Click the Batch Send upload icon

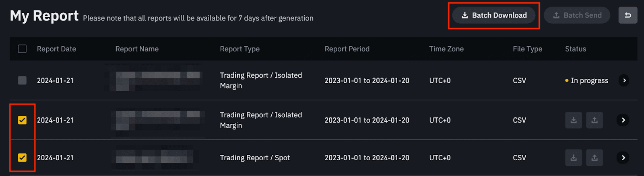point(556,15)
